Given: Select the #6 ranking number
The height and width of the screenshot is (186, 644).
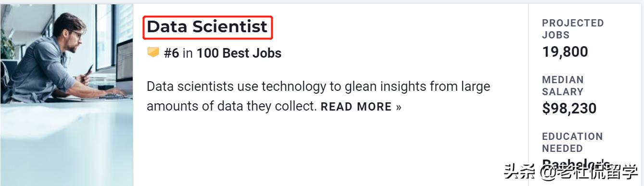Looking at the screenshot, I should point(171,53).
